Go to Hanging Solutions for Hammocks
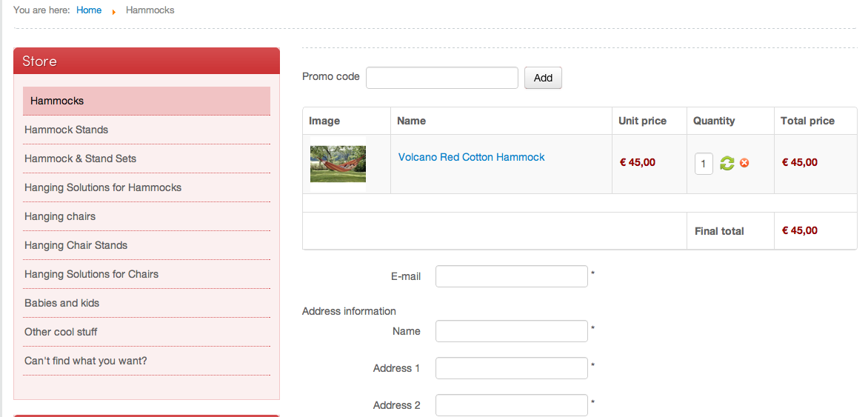This screenshot has height=417, width=868. click(x=147, y=187)
